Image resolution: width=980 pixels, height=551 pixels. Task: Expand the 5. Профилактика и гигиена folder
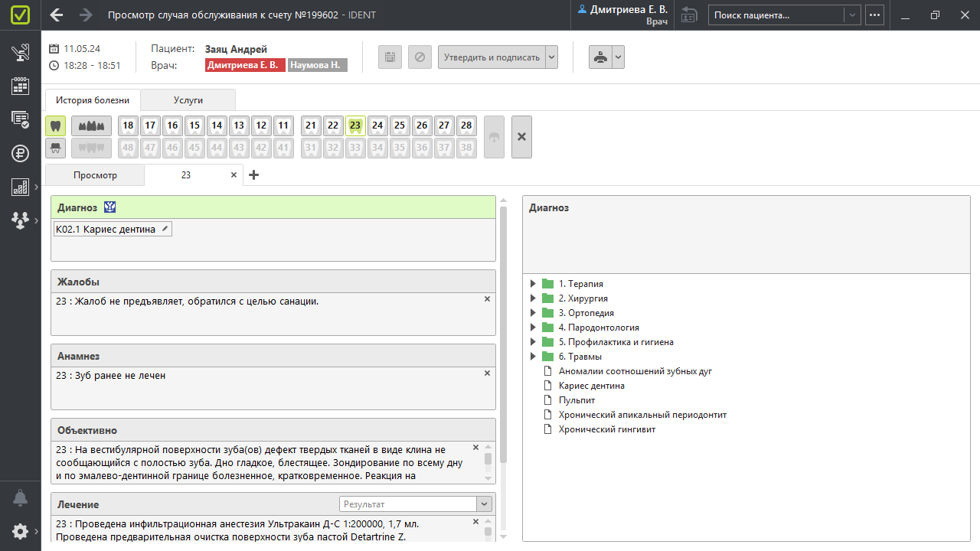coord(533,342)
